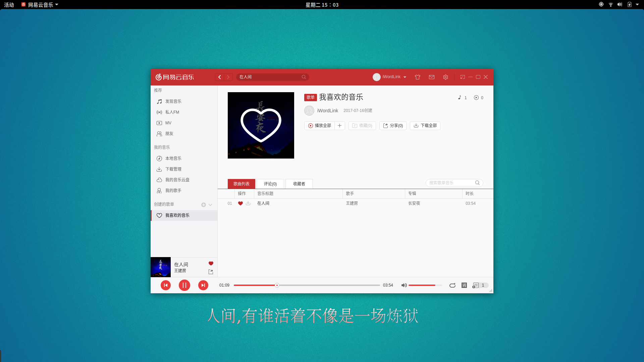
Task: Sort by 专辑 column header
Action: click(434, 194)
